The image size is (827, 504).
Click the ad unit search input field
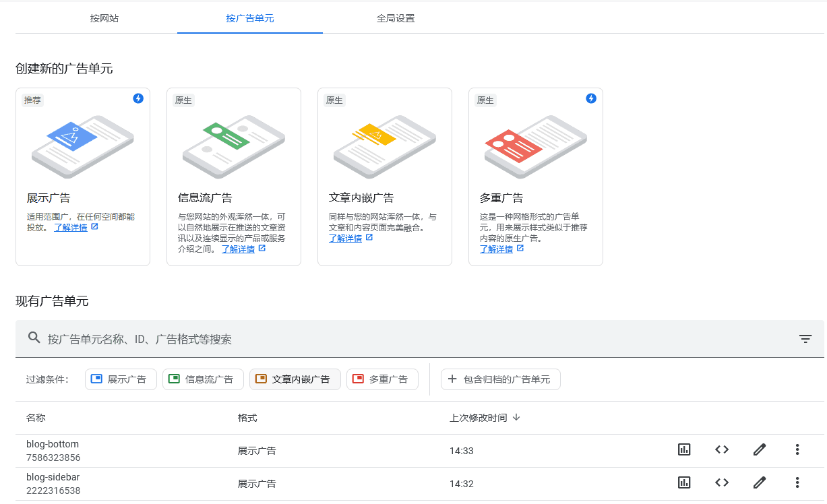(270, 338)
